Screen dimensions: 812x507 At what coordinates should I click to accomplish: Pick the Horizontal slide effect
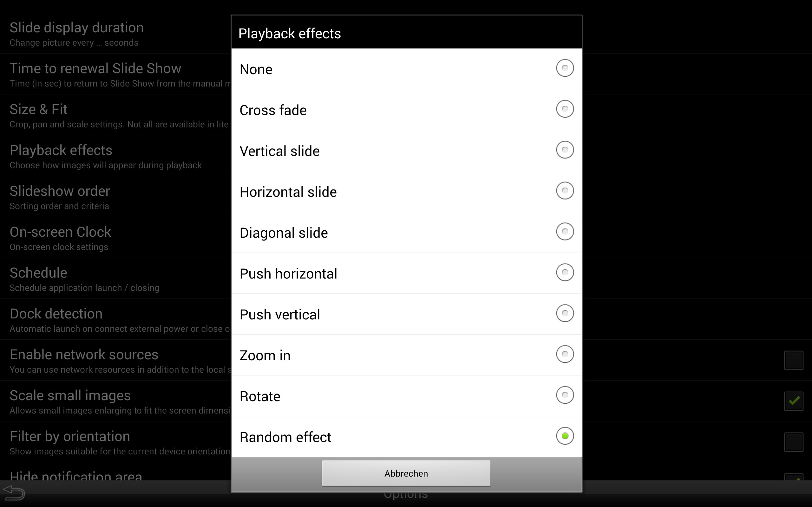565,191
